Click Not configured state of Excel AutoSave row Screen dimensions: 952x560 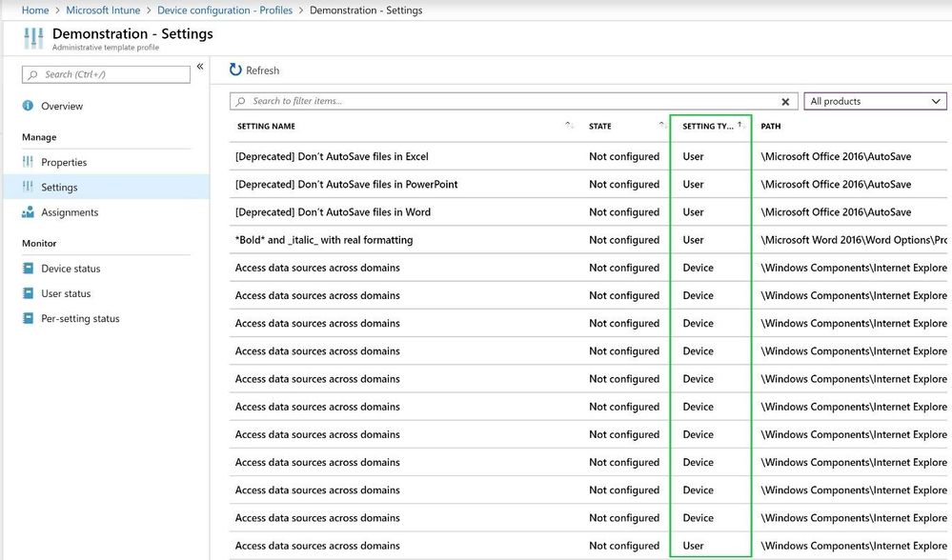pyautogui.click(x=624, y=156)
